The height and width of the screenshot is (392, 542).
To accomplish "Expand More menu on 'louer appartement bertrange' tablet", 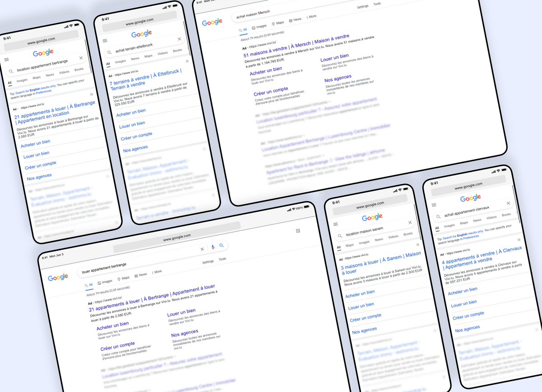I will point(157,272).
